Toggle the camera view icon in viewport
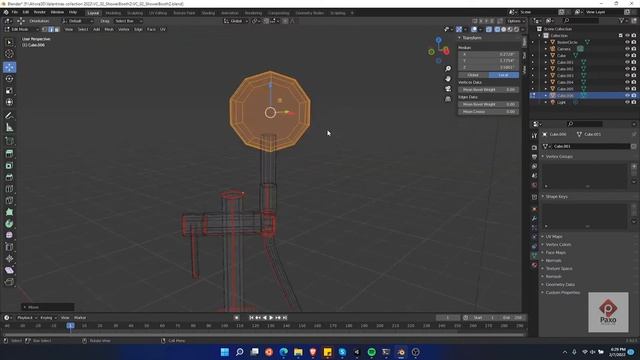Image resolution: width=640 pixels, height=360 pixels. (448, 89)
